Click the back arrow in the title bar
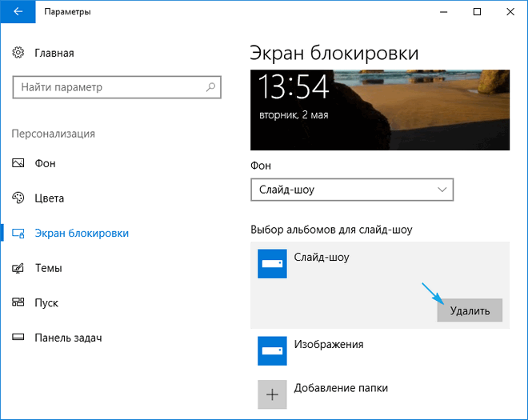Screen dimensions: 528x420 tap(18, 12)
